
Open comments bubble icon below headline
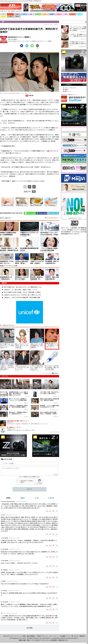point(37,46)
